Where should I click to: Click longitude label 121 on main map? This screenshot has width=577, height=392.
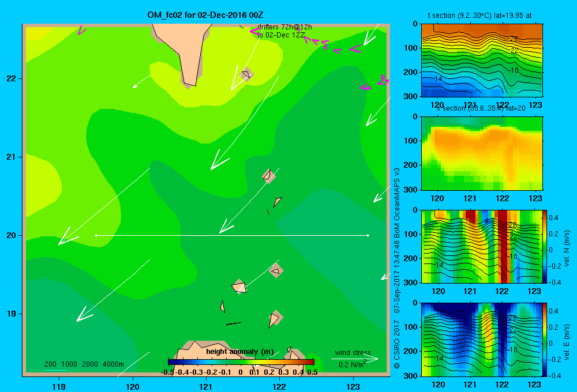[206, 386]
